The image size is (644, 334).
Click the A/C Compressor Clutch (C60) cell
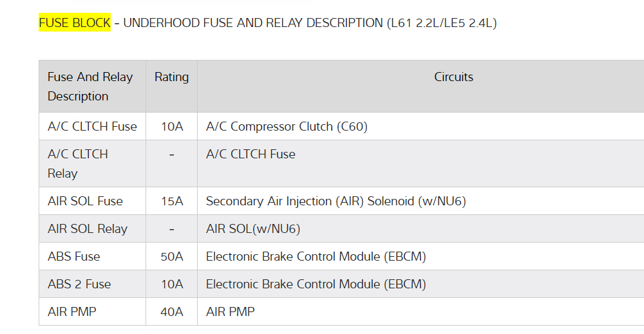pos(287,127)
